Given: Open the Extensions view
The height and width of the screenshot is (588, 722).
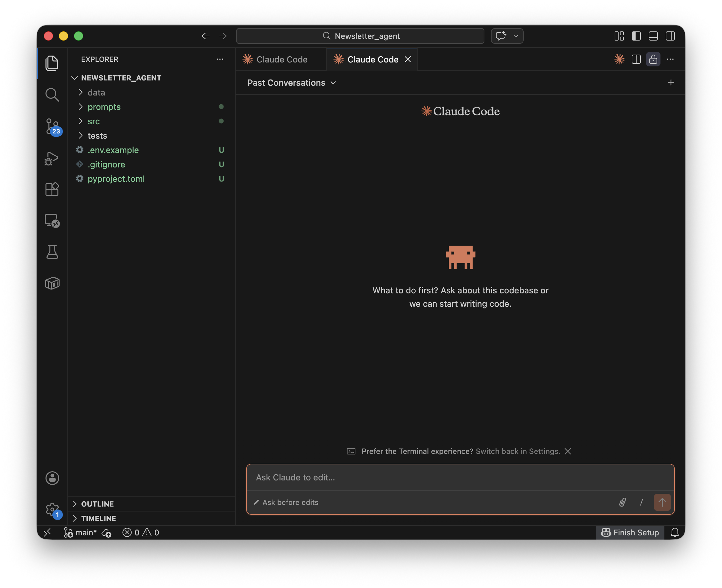Looking at the screenshot, I should pyautogui.click(x=52, y=189).
